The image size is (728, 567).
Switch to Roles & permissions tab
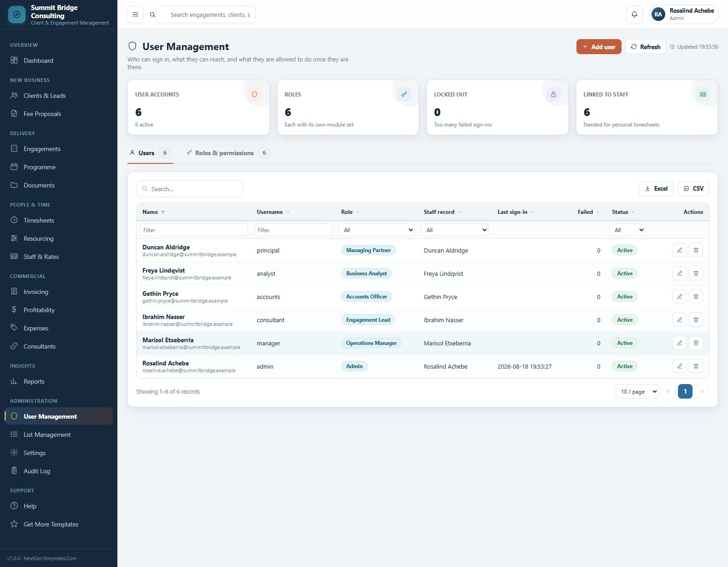click(228, 153)
